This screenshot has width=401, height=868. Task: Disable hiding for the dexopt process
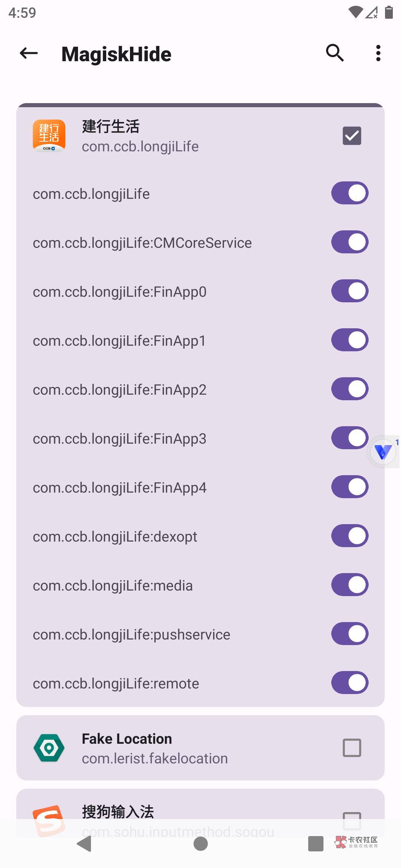[350, 536]
